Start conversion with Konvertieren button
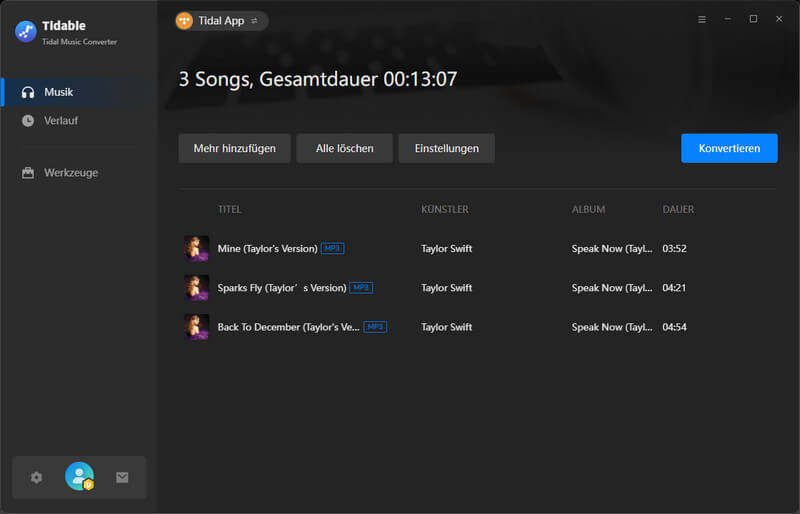Screen dimensions: 800x514 (x=729, y=149)
